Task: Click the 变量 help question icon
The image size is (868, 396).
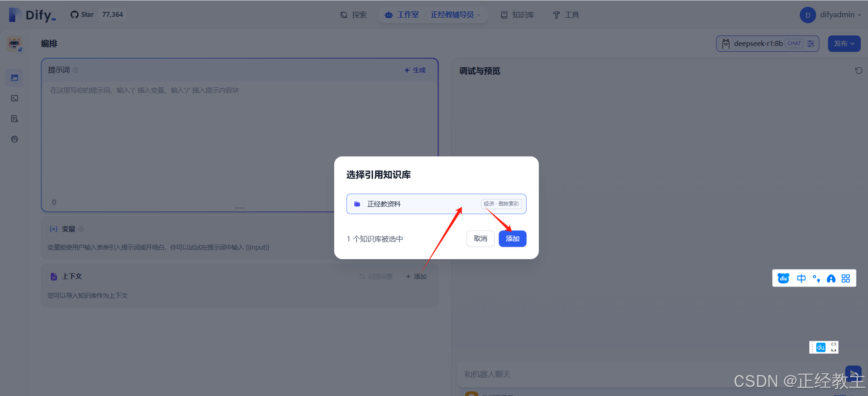Action: coord(81,229)
